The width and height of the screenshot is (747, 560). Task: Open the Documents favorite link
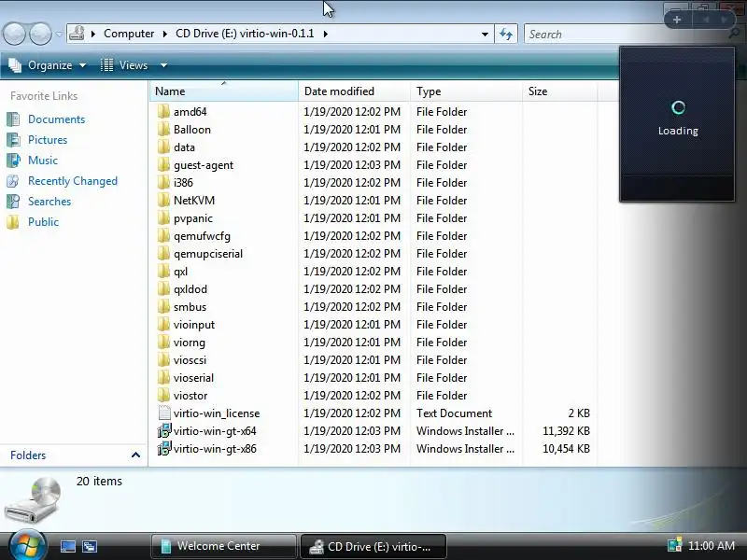click(x=56, y=119)
